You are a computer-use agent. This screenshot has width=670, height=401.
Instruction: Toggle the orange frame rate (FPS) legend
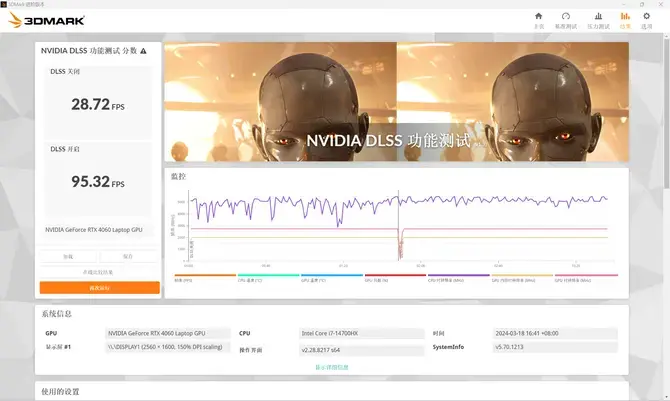tap(205, 278)
